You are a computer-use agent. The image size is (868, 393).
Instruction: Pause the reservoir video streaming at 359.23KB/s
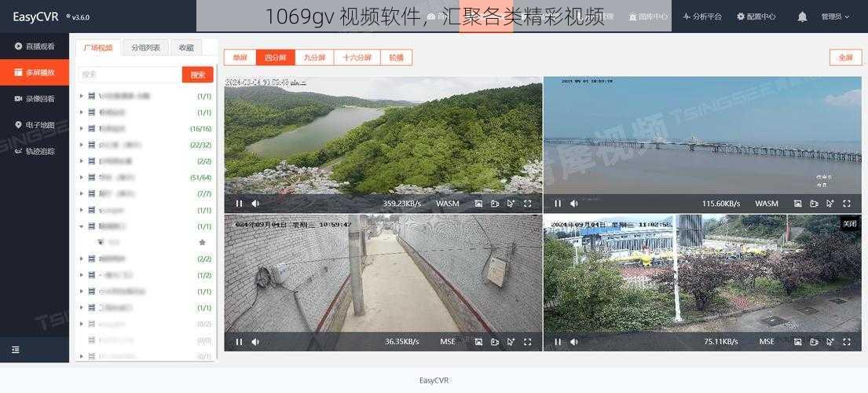(239, 204)
